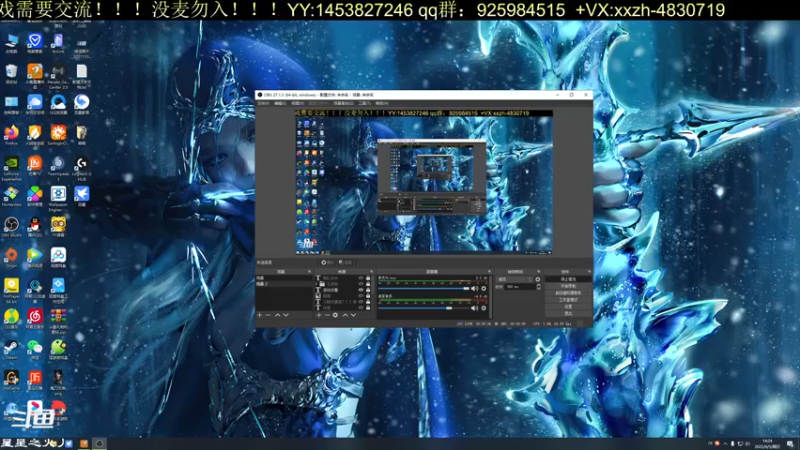This screenshot has height=450, width=800.
Task: Open the 场景集合 menu in OBS
Action: [343, 103]
